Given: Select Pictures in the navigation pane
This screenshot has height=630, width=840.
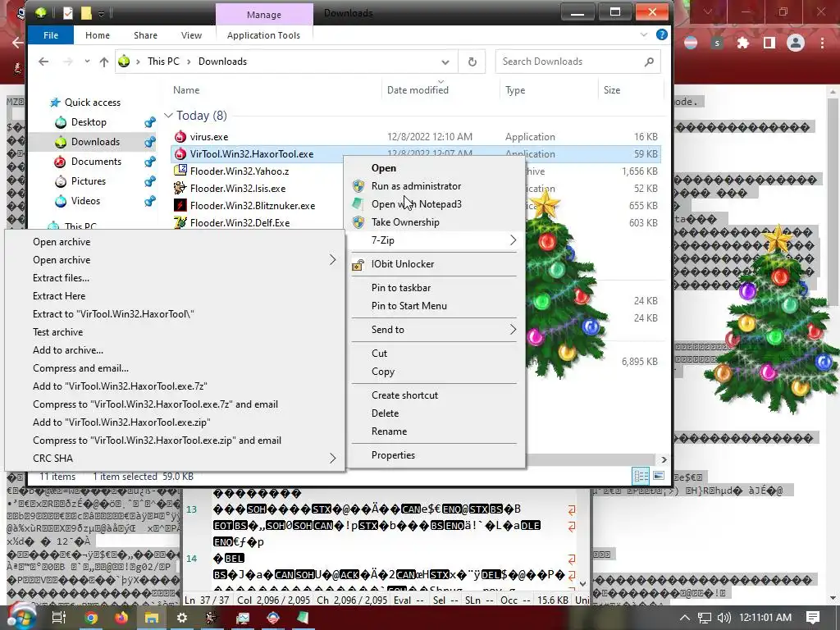Looking at the screenshot, I should click(89, 181).
